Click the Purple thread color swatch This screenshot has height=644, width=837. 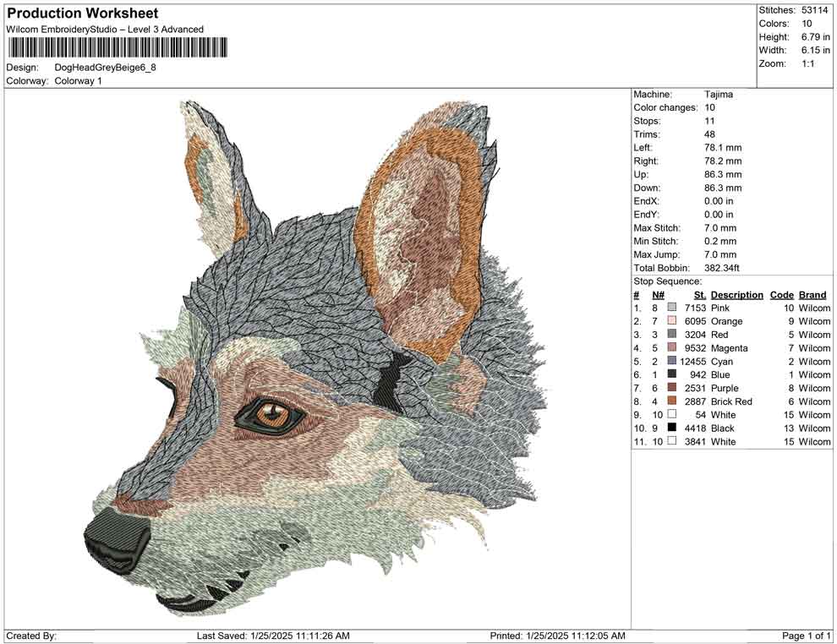(670, 388)
